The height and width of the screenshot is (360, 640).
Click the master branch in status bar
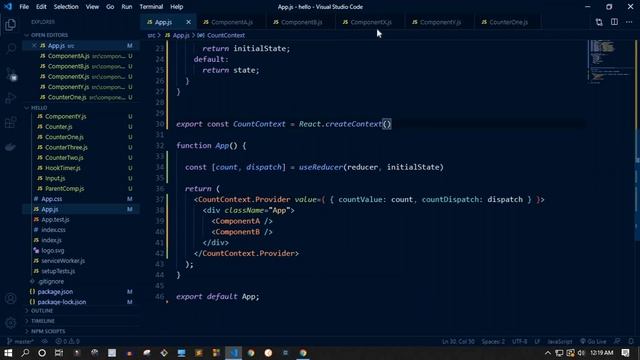coord(20,341)
